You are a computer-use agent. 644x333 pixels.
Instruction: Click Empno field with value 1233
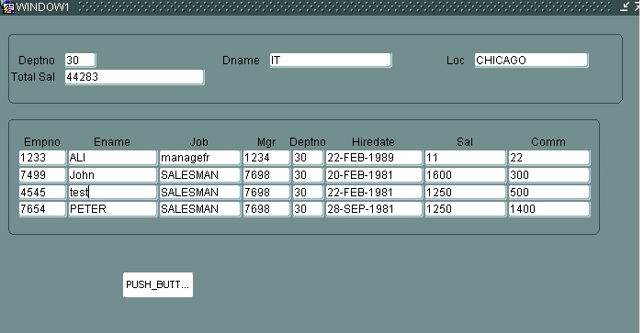42,158
